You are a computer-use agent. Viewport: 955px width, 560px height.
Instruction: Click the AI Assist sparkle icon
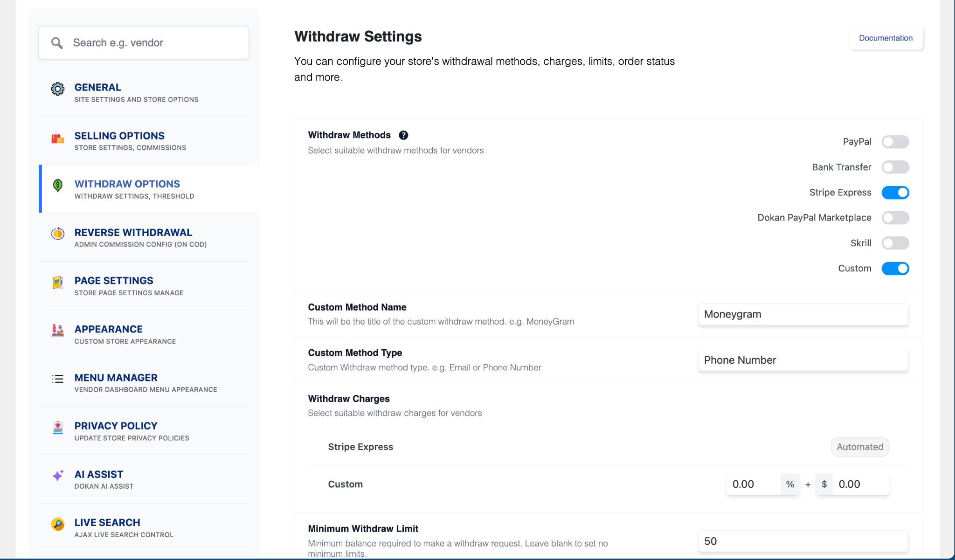pos(57,476)
